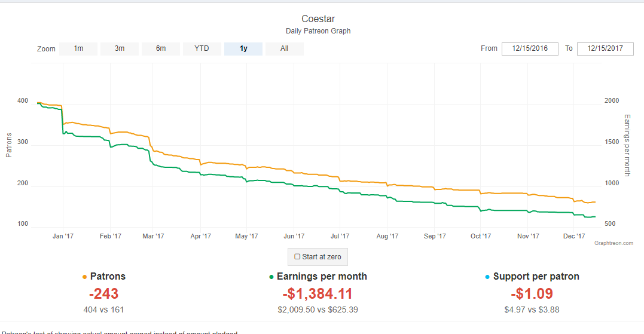This screenshot has width=644, height=334.
Task: Click the May '17 axis label
Action: click(246, 237)
